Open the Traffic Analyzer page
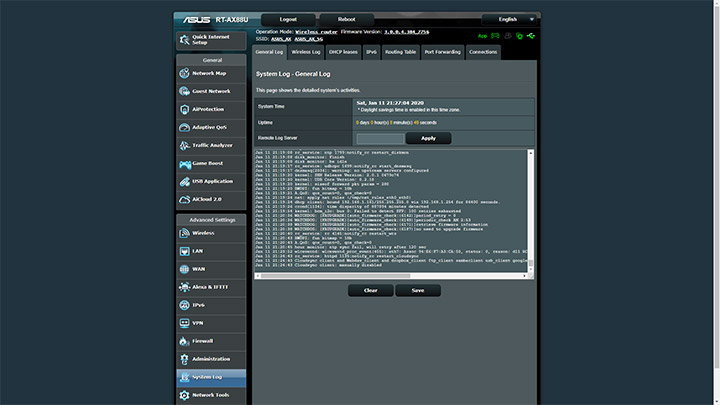The image size is (720, 405). point(211,145)
